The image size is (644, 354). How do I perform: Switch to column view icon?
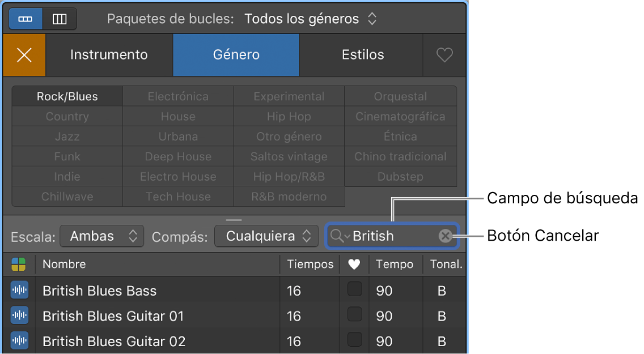coord(60,19)
